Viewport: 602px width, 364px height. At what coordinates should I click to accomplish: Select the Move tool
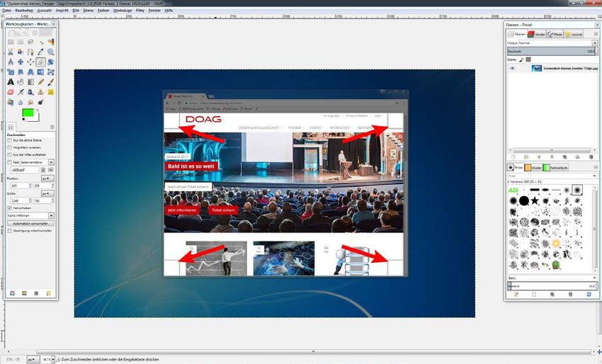tap(21, 62)
